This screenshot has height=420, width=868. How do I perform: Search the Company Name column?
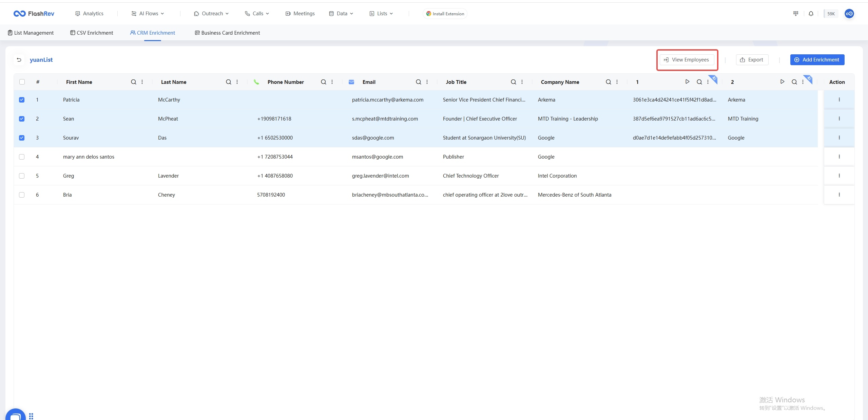(x=609, y=82)
